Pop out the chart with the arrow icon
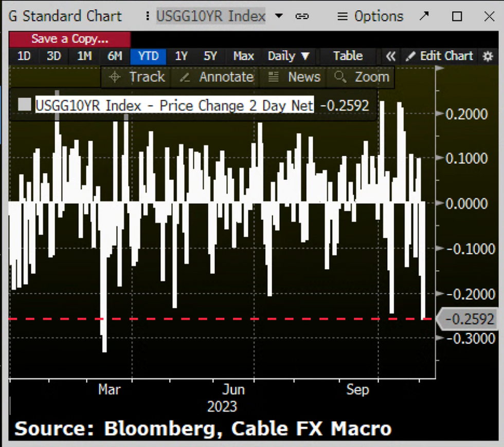 coord(424,16)
